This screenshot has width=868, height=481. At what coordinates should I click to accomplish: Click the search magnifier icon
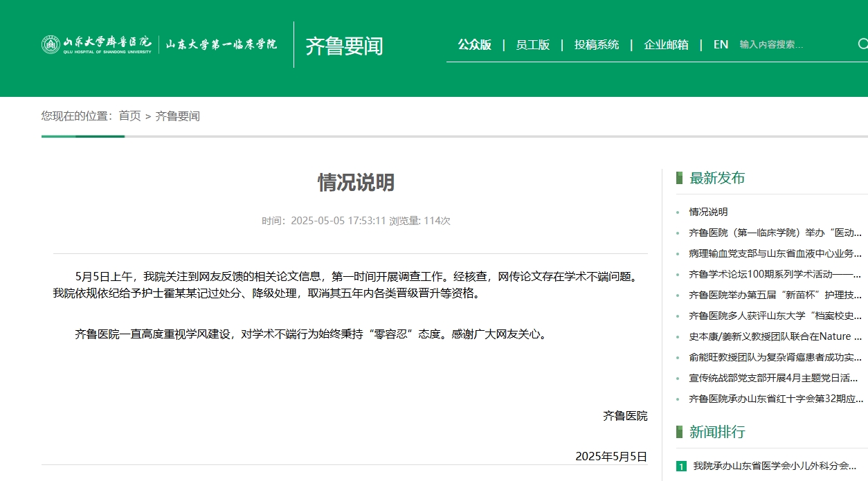pos(862,44)
